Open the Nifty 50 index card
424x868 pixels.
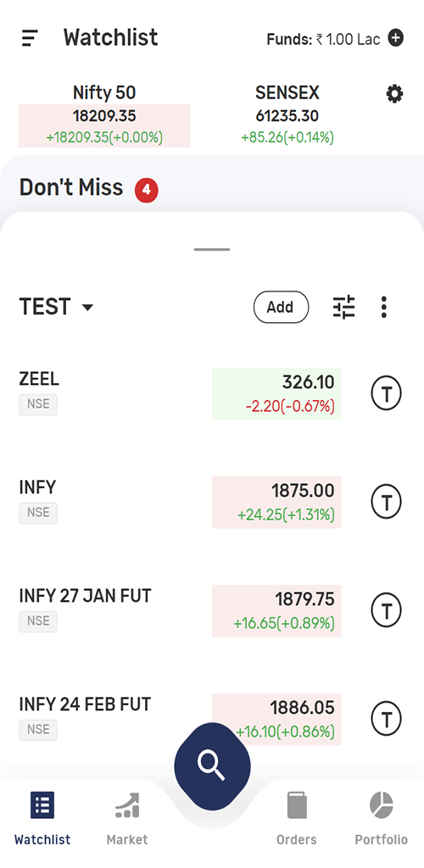104,115
